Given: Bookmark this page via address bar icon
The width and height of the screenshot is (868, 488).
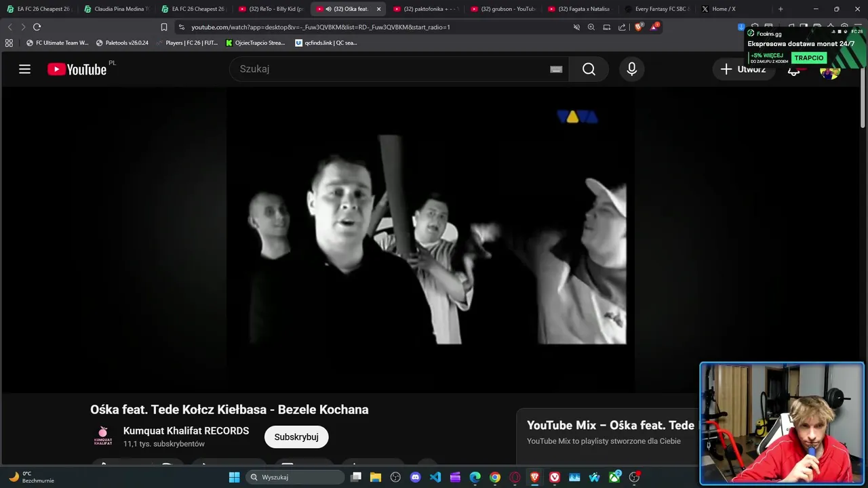Looking at the screenshot, I should [x=164, y=27].
